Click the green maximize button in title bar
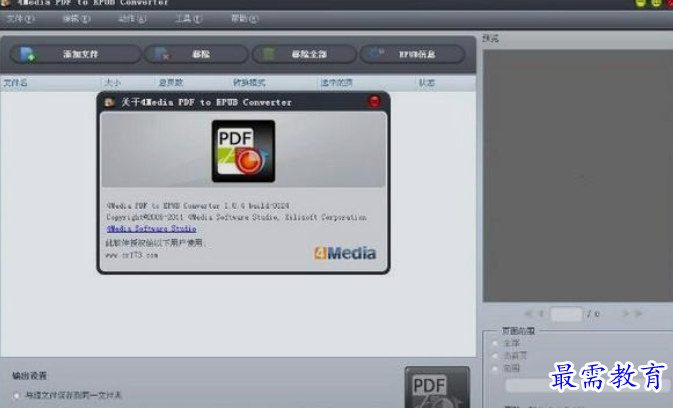The width and height of the screenshot is (673, 408). [656, 3]
